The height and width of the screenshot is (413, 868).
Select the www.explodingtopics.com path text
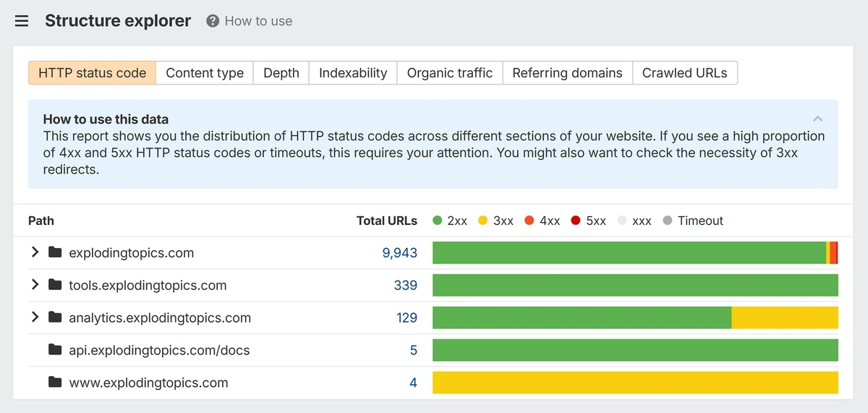[148, 383]
